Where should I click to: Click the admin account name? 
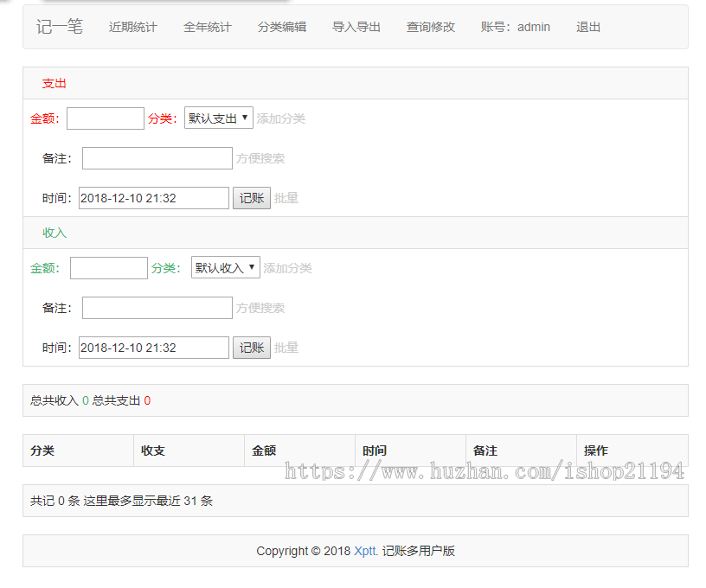point(533,27)
